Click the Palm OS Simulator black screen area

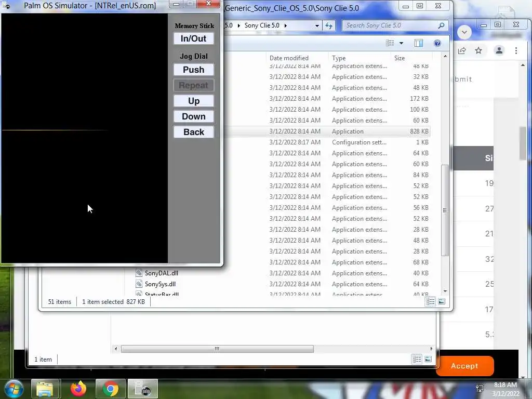point(85,138)
